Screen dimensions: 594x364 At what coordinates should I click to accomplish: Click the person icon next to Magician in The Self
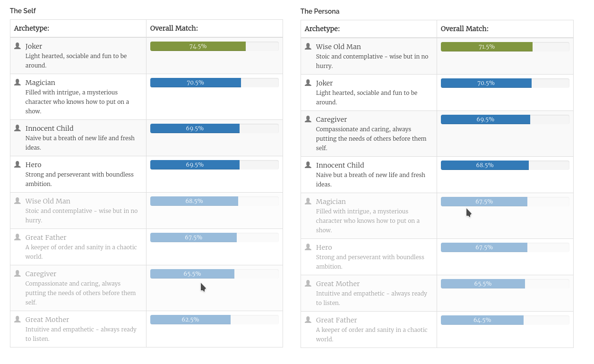click(x=17, y=82)
